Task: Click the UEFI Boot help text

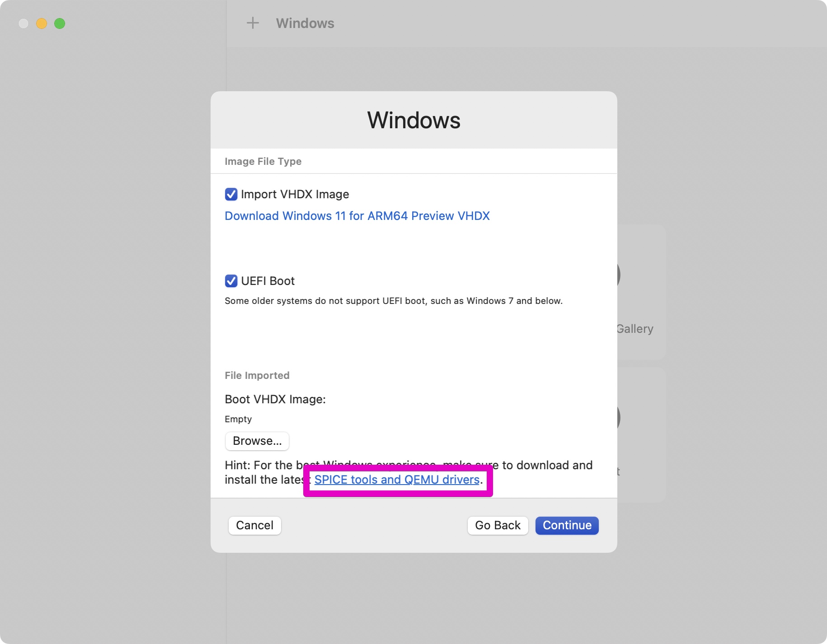Action: tap(393, 301)
